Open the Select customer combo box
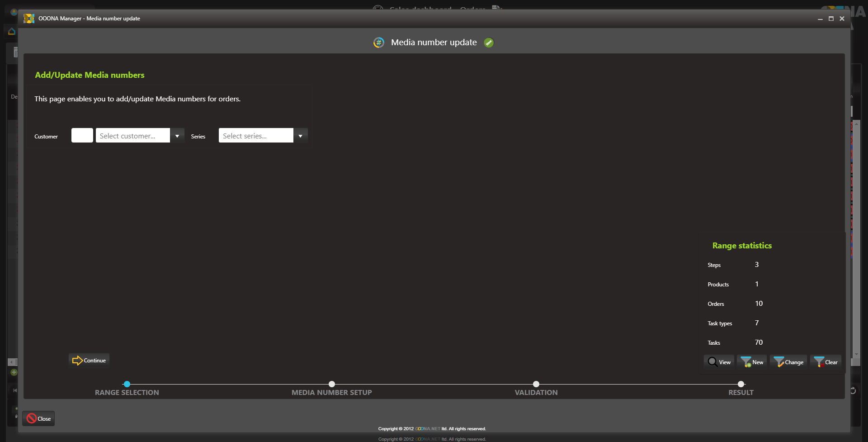868x442 pixels. click(133, 136)
